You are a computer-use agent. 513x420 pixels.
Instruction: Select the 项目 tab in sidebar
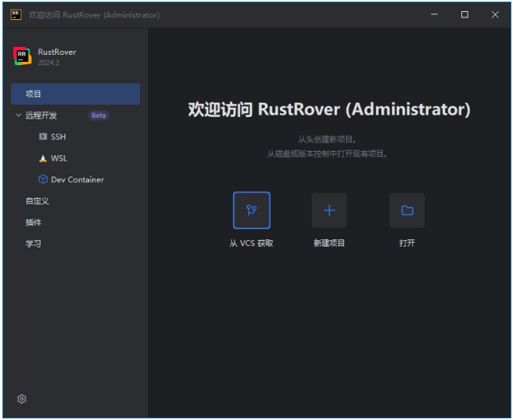click(x=76, y=94)
